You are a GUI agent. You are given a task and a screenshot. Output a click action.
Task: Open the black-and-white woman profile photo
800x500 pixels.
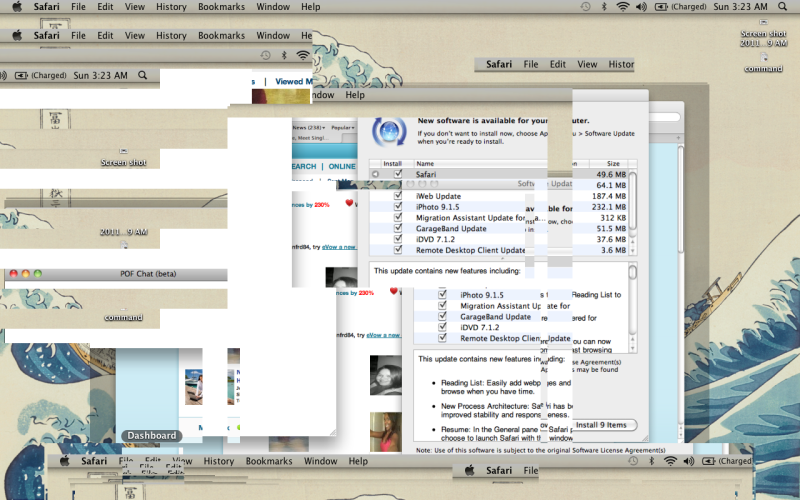[385, 375]
